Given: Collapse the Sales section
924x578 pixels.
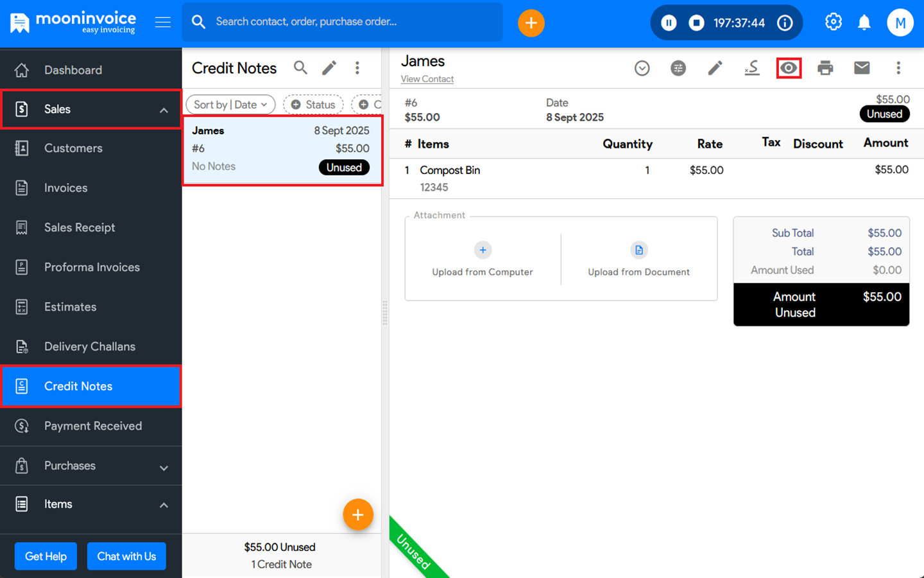Looking at the screenshot, I should [164, 110].
